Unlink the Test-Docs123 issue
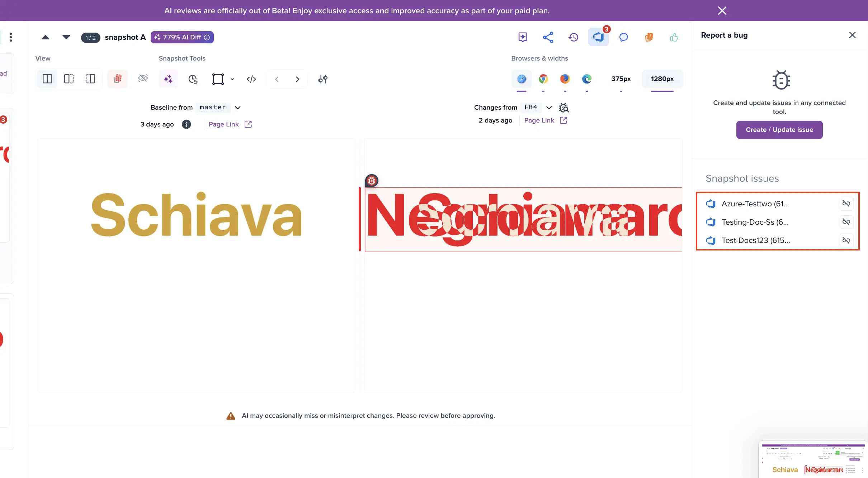Screen dimensions: 868x478 tap(846, 240)
